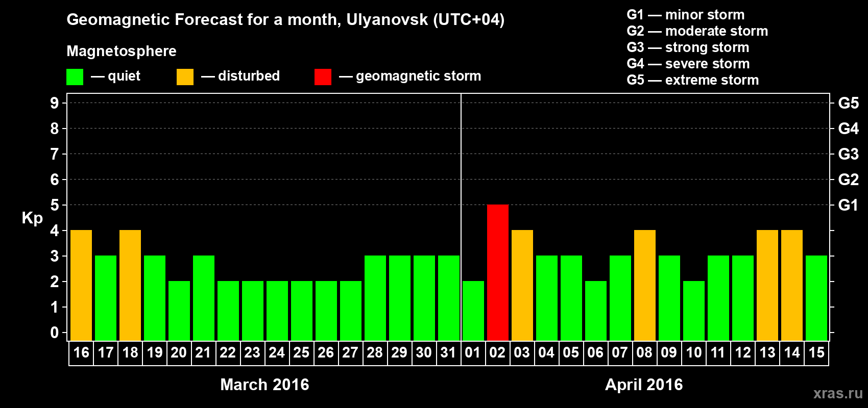Screen dimensions: 868x408
Task: Click the March 2016 month label
Action: coord(264,385)
